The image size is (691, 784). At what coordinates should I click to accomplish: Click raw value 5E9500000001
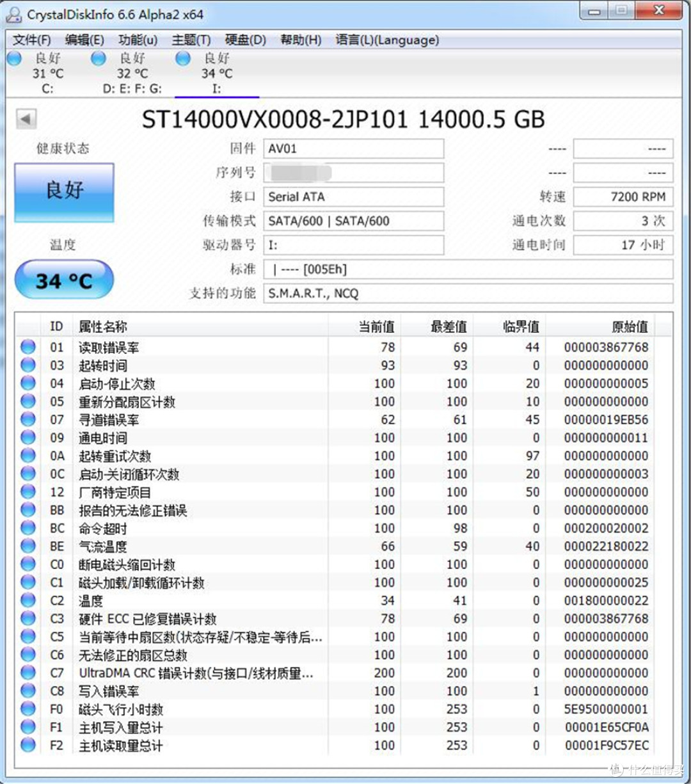606,709
